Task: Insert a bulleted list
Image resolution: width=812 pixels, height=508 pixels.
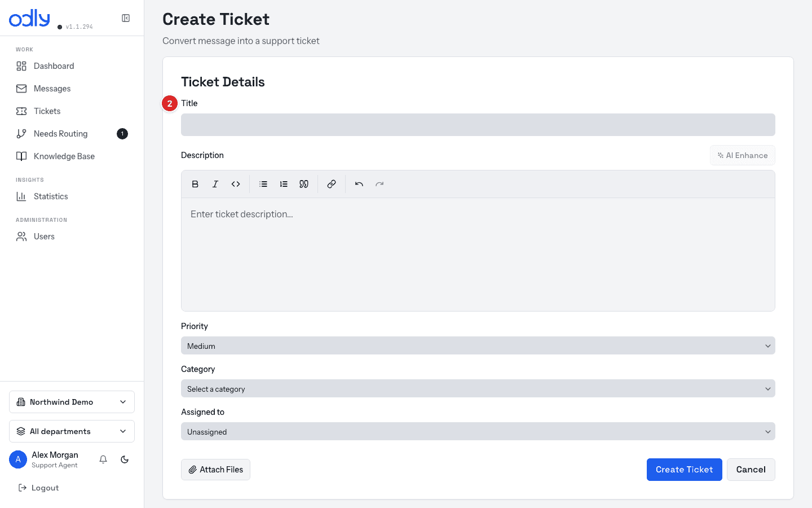Action: pos(263,184)
